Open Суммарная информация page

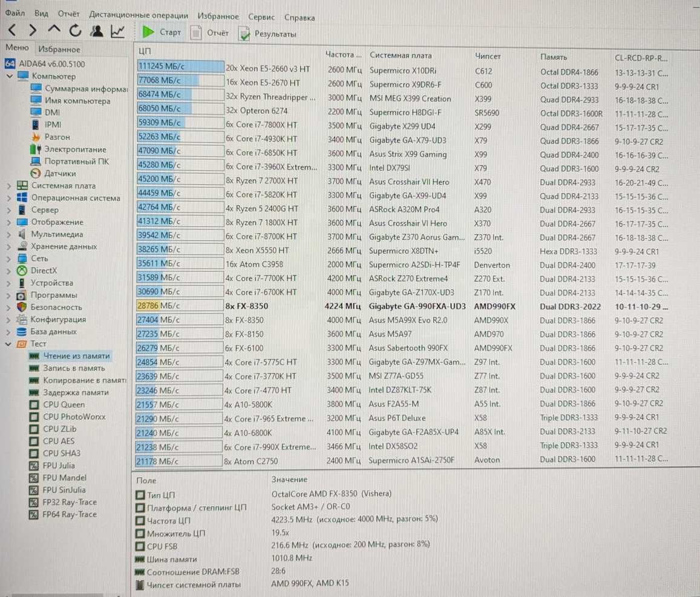tap(79, 88)
